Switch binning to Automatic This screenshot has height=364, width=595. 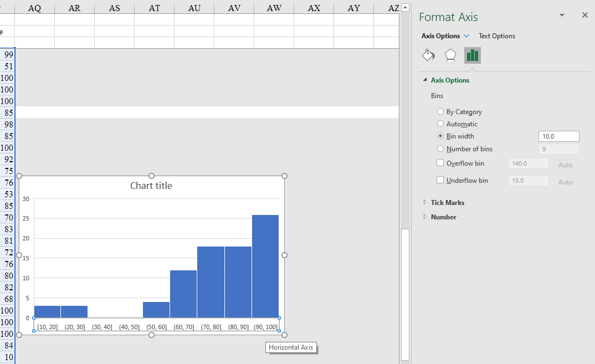click(440, 124)
